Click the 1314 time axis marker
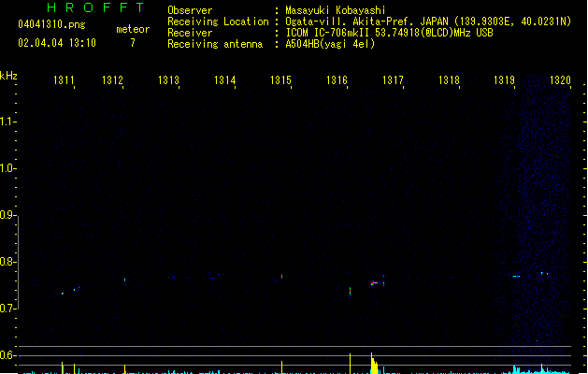This screenshot has width=588, height=374. [224, 80]
